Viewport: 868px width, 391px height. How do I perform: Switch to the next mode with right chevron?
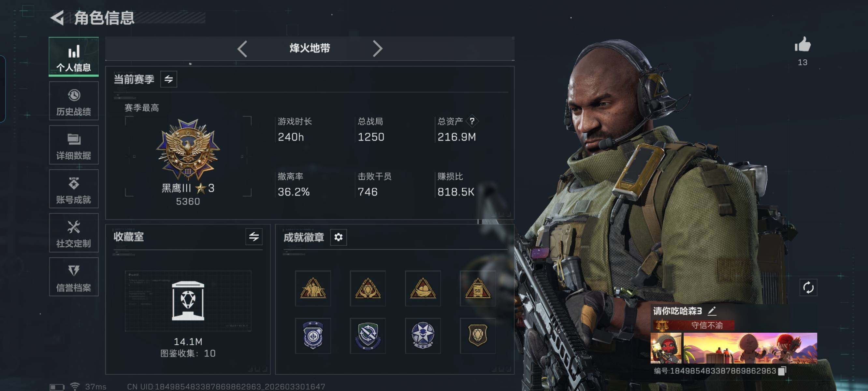[x=377, y=49]
